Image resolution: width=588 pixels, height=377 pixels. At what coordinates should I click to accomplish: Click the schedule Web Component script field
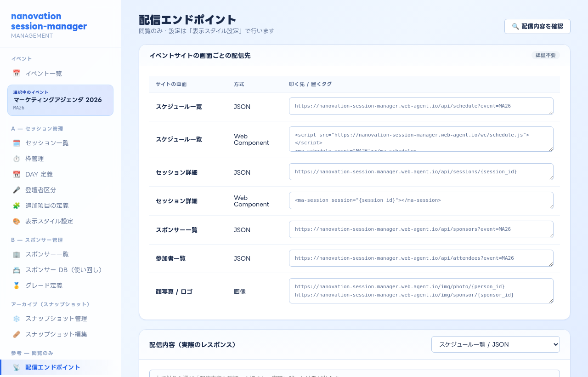[x=421, y=139]
